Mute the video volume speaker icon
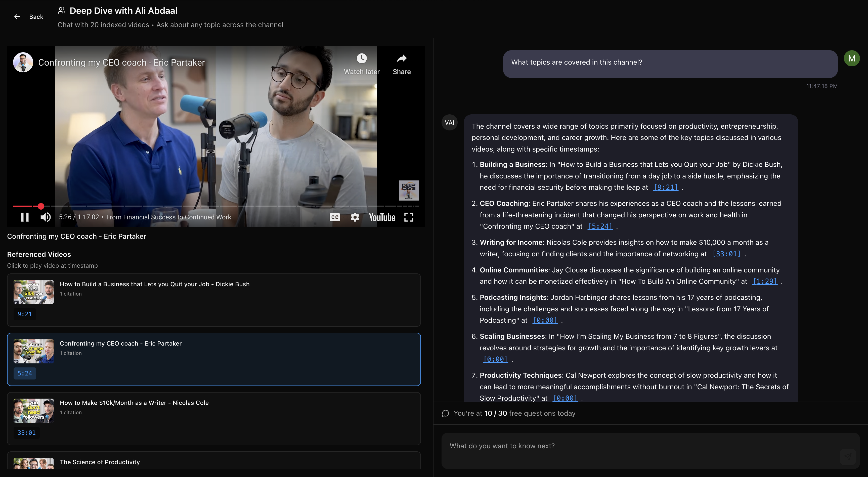Image resolution: width=868 pixels, height=477 pixels. [x=46, y=217]
